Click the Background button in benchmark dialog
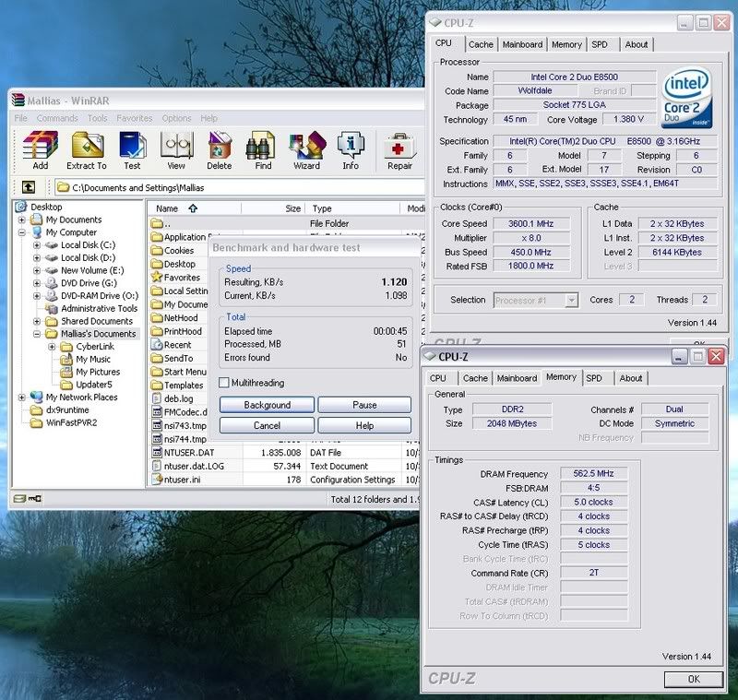This screenshot has height=700, width=738. pos(267,405)
